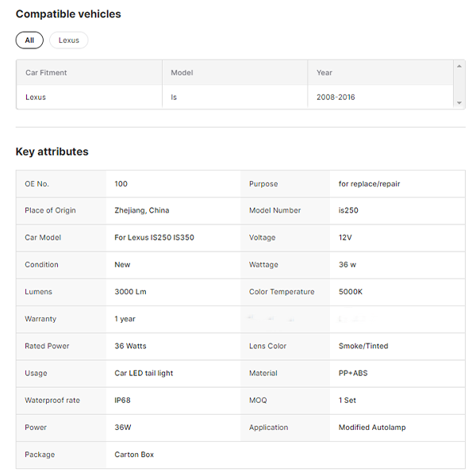This screenshot has width=476, height=476.
Task: Click the IP68 waterproof rate value
Action: click(x=123, y=401)
